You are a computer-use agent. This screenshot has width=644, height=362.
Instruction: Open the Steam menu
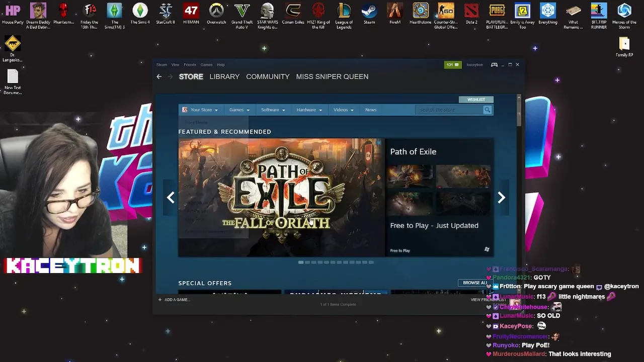pos(162,64)
